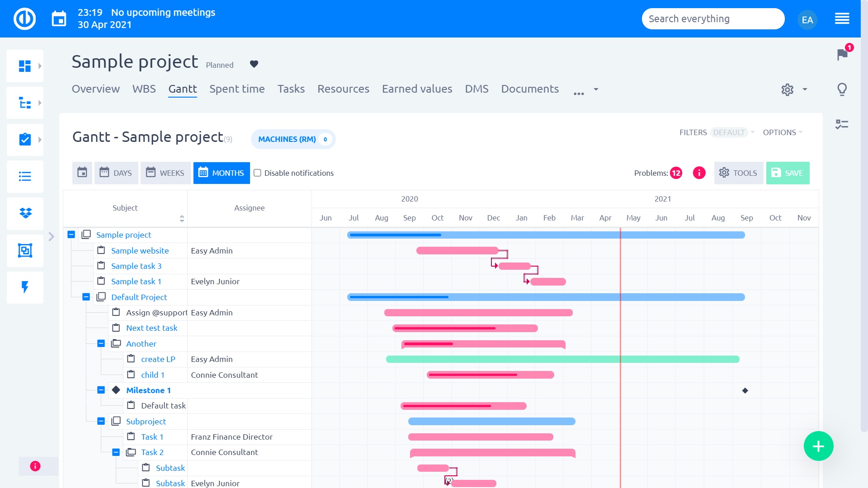Click the SAVE icon button
Viewport: 868px width, 488px height.
click(776, 173)
